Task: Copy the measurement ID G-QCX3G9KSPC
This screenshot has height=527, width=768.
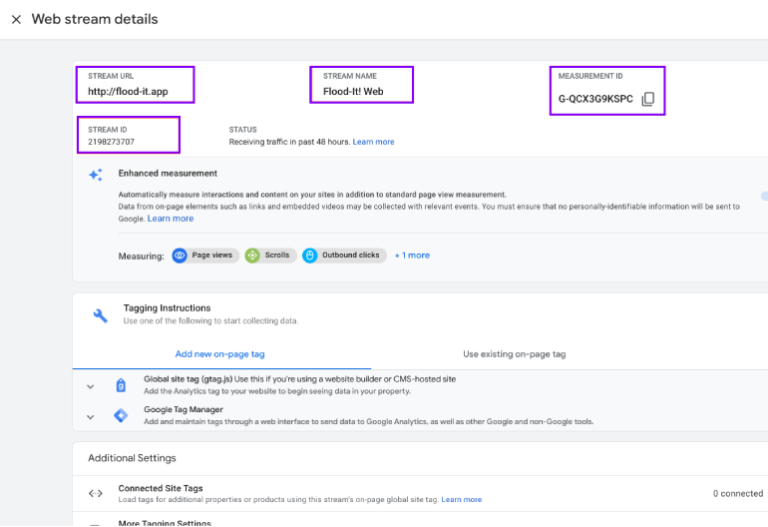Action: coord(648,99)
